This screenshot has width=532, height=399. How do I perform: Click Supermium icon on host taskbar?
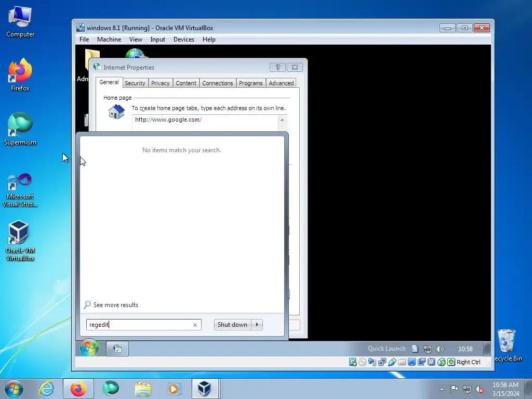111,389
